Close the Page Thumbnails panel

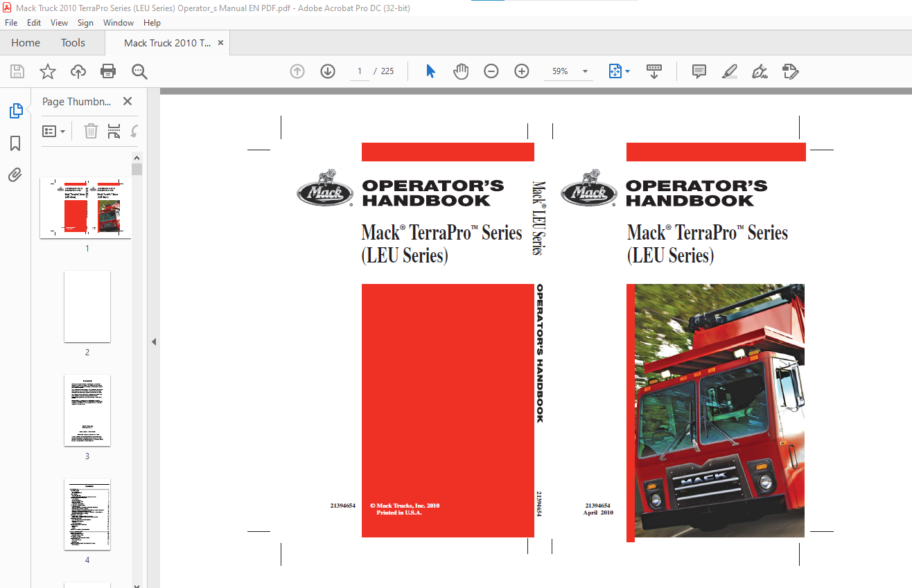[x=128, y=101]
